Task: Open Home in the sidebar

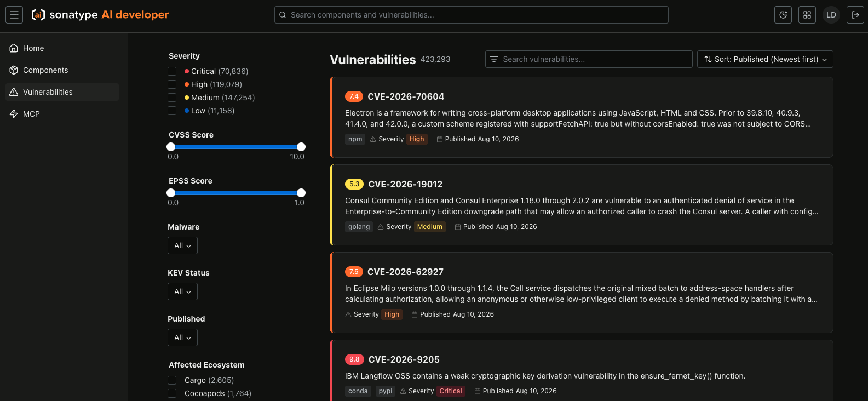Action: [62, 48]
